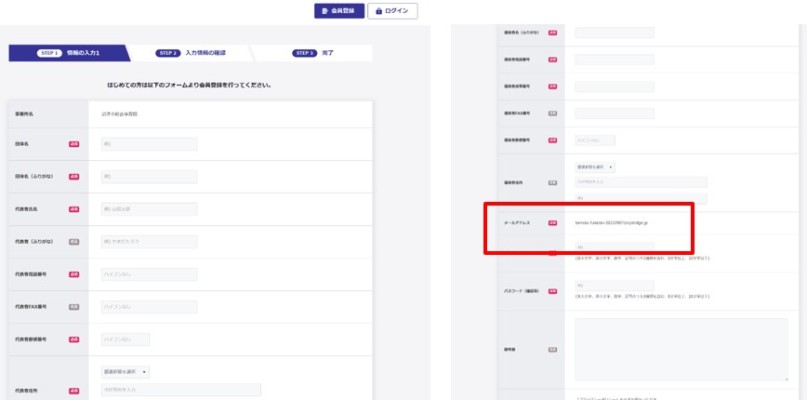Click the 会員登録 button icon

coord(324,10)
